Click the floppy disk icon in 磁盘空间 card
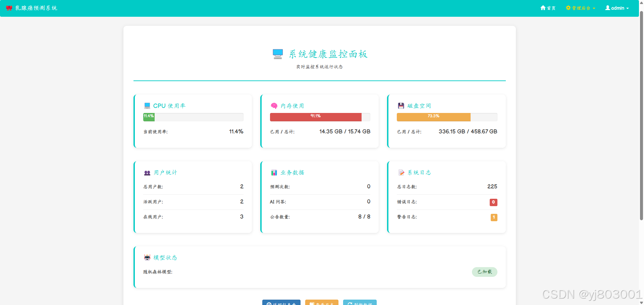Screen dimensions: 644x305 click(x=401, y=106)
